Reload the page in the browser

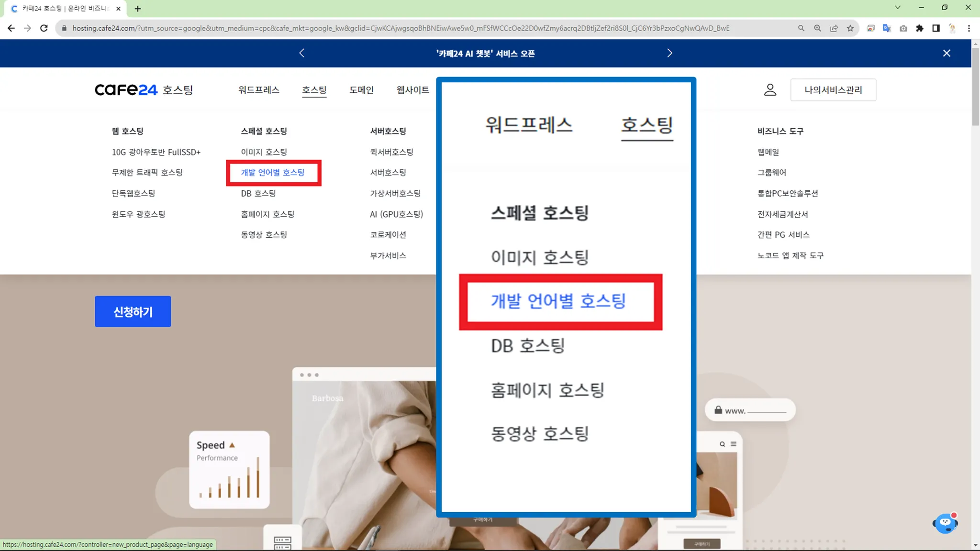pos(44,28)
